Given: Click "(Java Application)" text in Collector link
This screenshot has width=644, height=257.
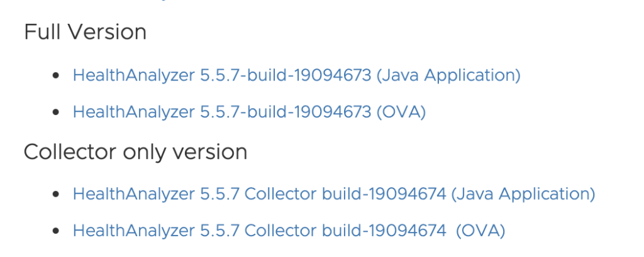Looking at the screenshot, I should tap(523, 194).
